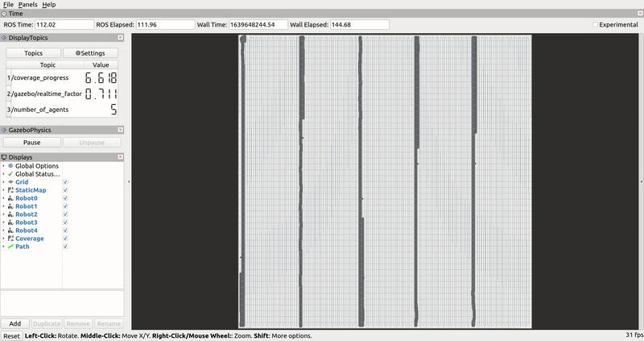Expand the Grid display item
The height and width of the screenshot is (341, 644).
[4, 182]
